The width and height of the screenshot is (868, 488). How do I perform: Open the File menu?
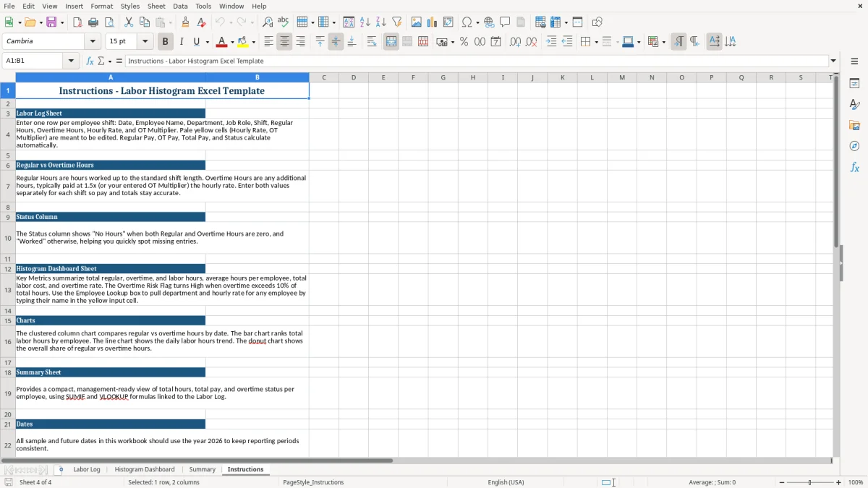[x=9, y=6]
